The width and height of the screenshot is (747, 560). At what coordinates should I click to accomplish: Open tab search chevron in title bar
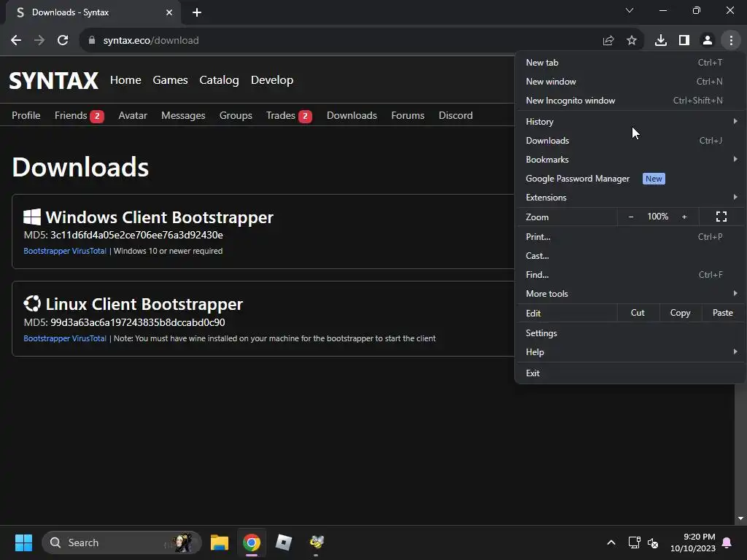pos(630,10)
